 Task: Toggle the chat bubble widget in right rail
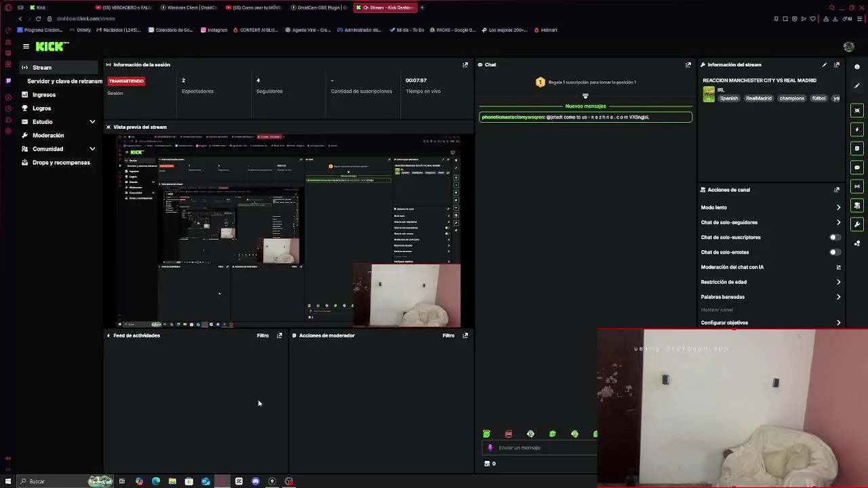[857, 167]
